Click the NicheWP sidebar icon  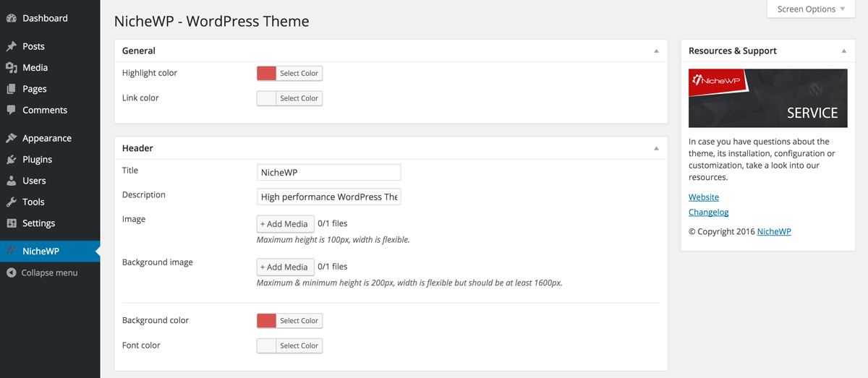pos(11,252)
